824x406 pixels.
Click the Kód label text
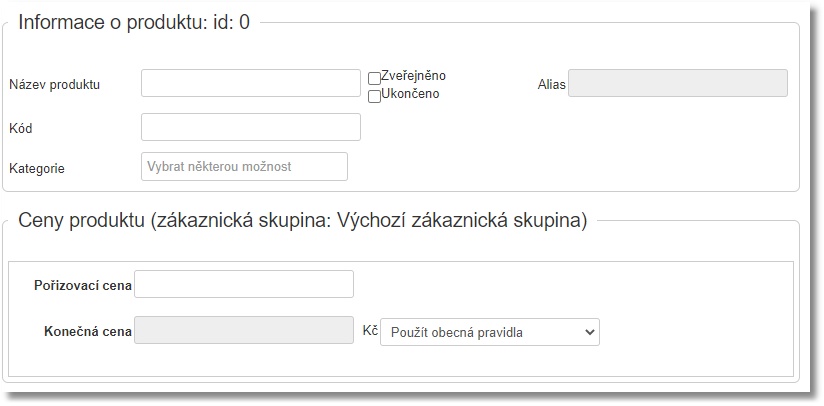pyautogui.click(x=21, y=128)
